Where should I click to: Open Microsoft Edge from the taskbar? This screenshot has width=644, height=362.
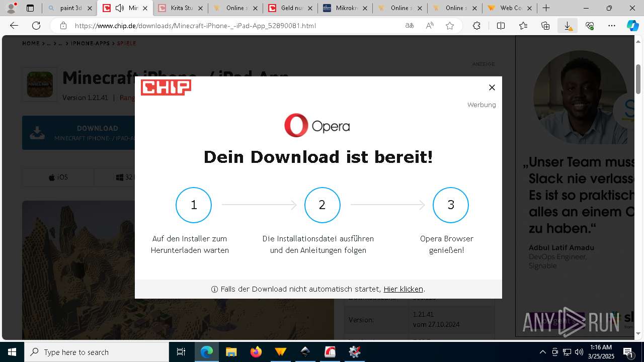point(207,352)
